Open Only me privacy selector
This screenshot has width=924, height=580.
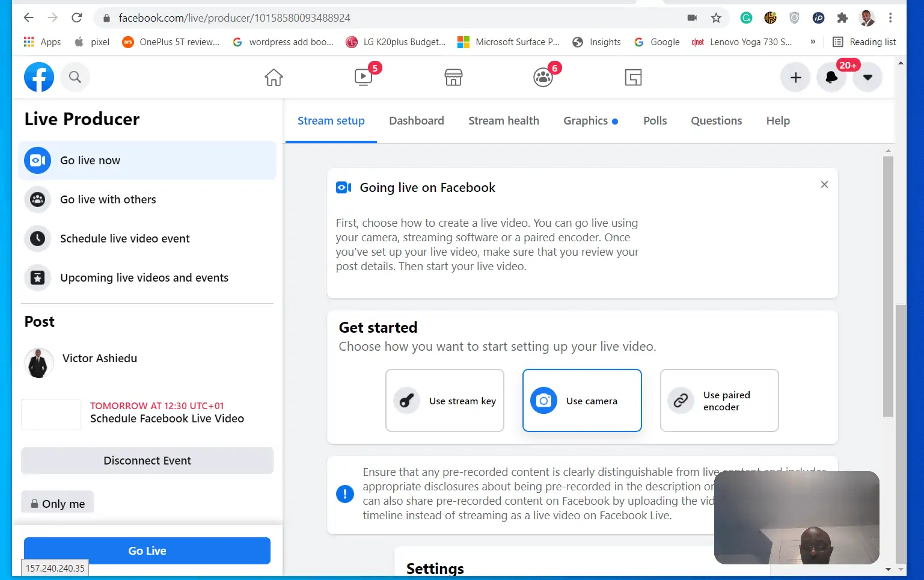(x=58, y=503)
